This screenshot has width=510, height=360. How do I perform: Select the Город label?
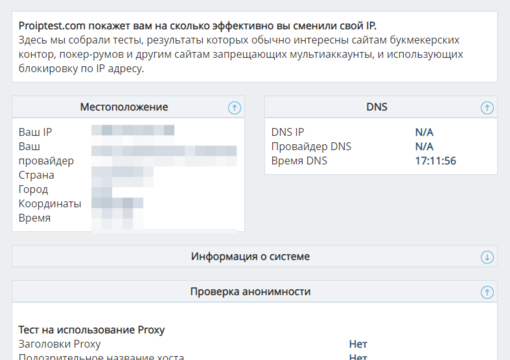[33, 189]
